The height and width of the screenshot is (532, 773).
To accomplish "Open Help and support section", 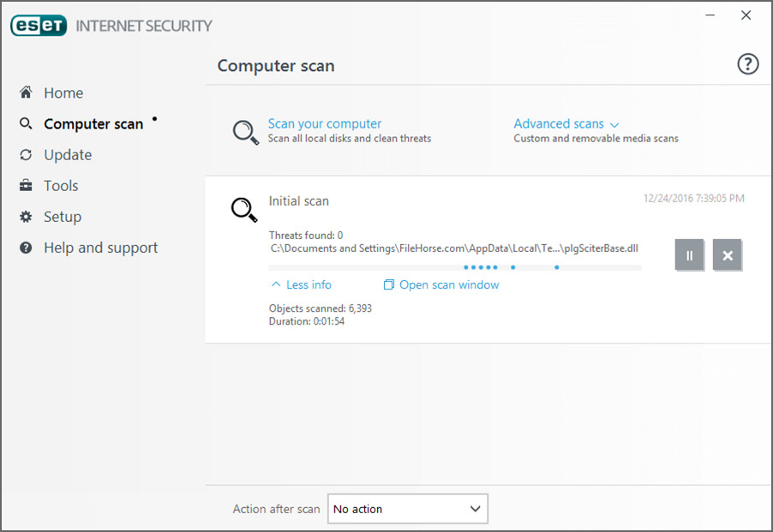I will pyautogui.click(x=101, y=248).
